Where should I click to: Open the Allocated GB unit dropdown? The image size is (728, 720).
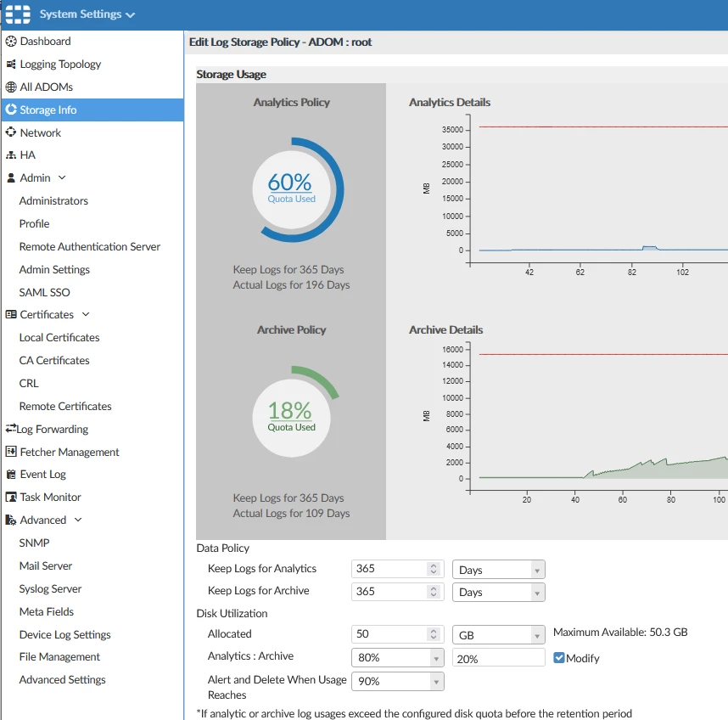pos(499,635)
